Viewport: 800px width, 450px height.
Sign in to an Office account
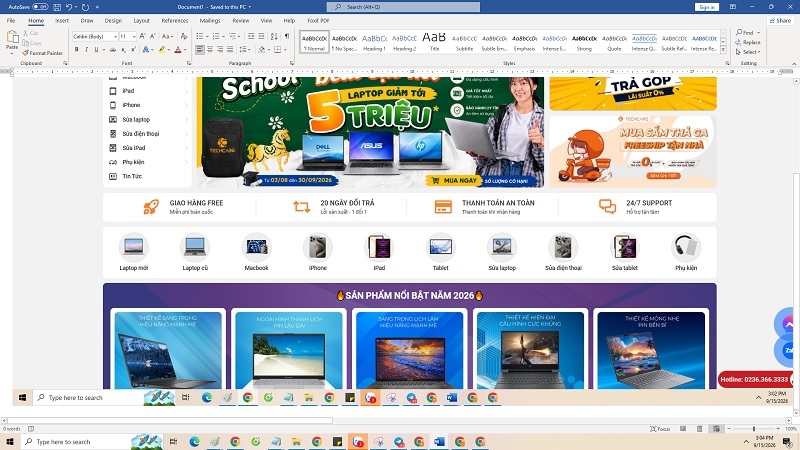707,7
